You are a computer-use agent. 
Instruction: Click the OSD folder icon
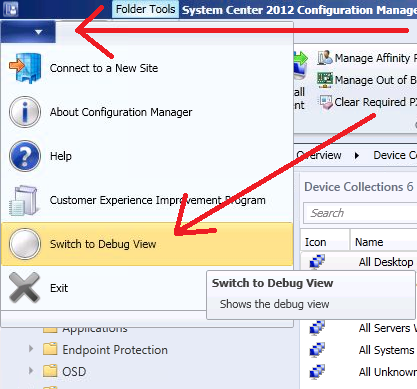pos(50,371)
